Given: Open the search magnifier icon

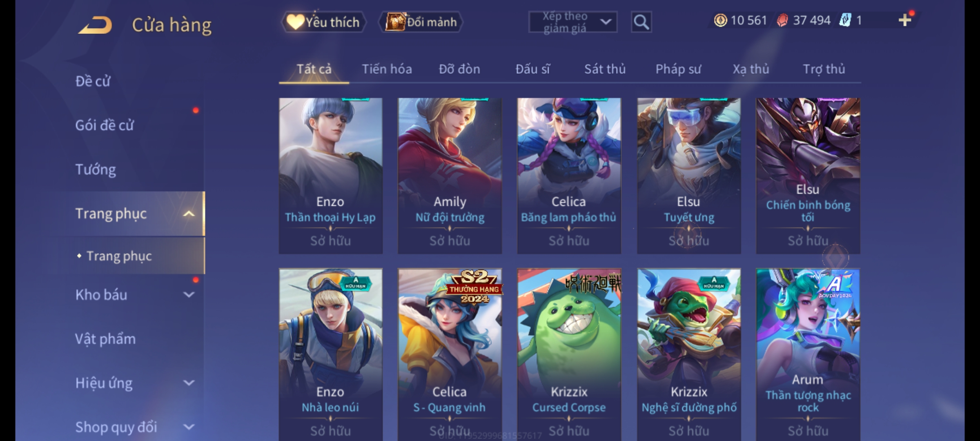Looking at the screenshot, I should coord(641,22).
